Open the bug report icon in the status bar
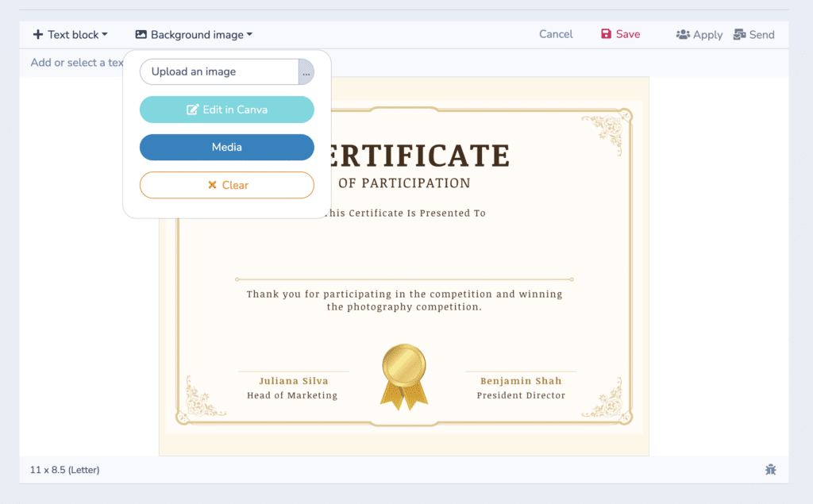Image resolution: width=813 pixels, height=504 pixels. click(770, 469)
